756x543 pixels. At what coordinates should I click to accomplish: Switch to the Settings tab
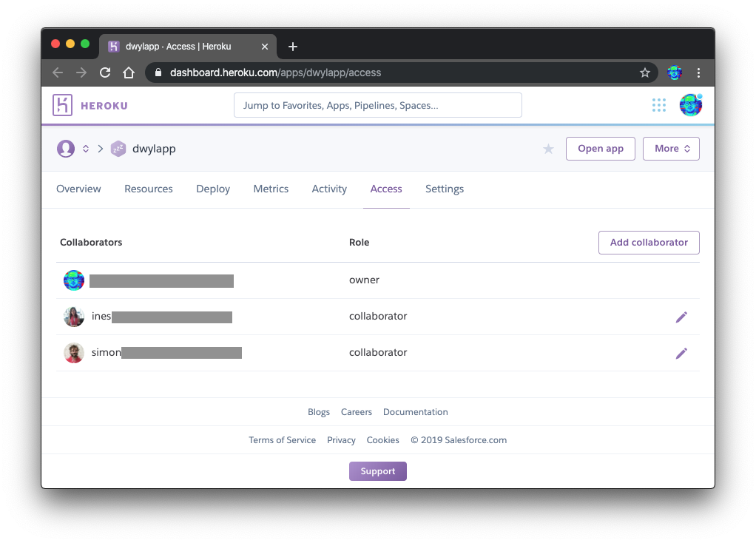pyautogui.click(x=444, y=189)
